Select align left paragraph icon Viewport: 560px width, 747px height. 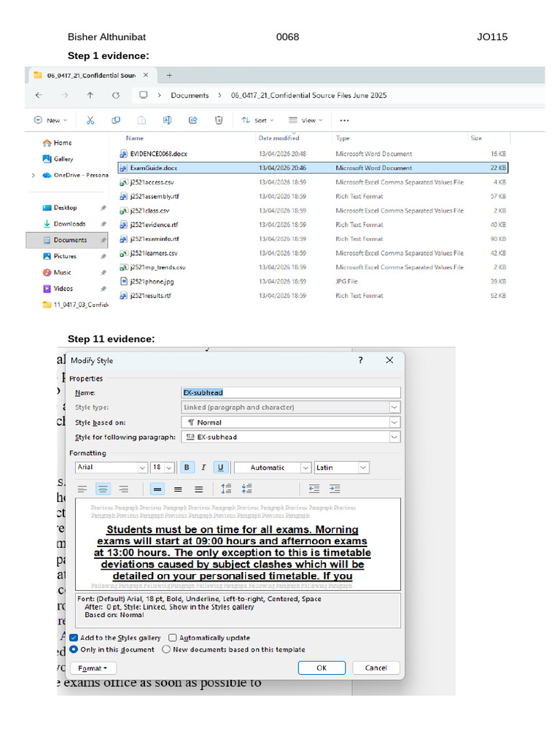pos(82,489)
